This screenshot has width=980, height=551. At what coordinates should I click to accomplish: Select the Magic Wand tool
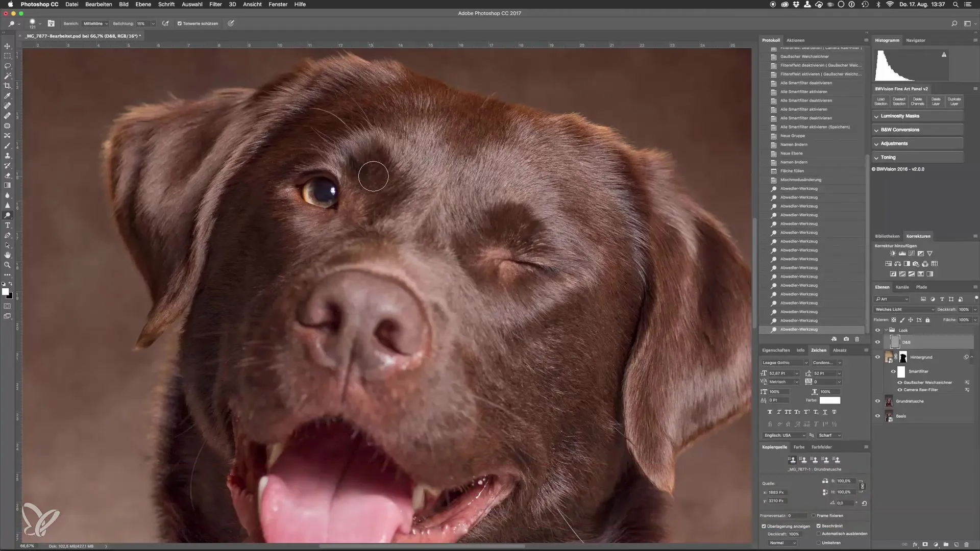(x=7, y=76)
